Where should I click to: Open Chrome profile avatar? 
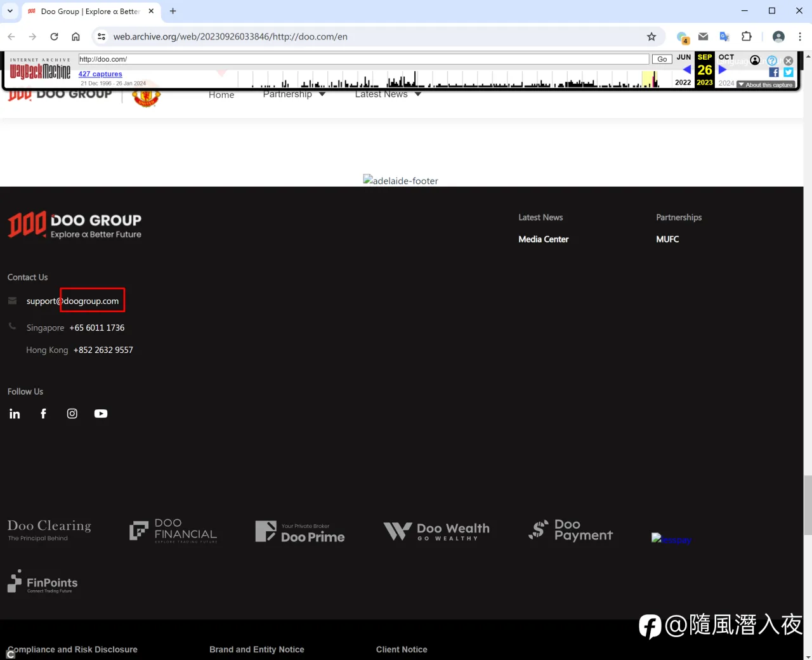pos(778,37)
